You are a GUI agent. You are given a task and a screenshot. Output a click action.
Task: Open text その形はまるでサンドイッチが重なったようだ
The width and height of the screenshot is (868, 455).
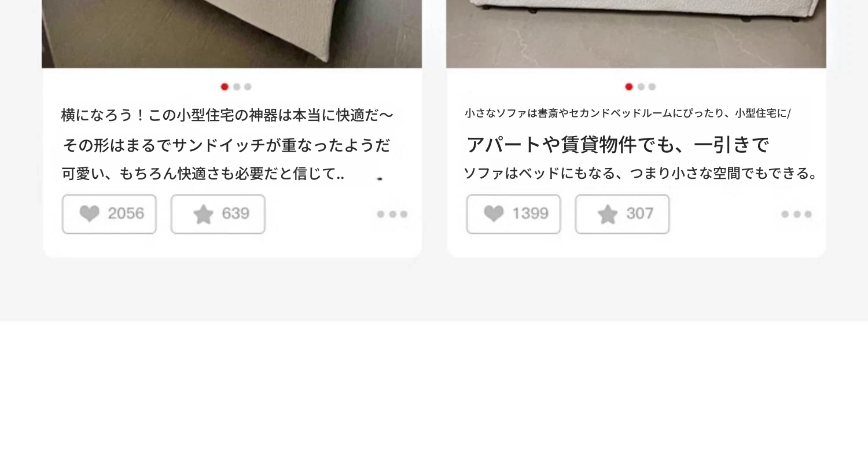[x=226, y=145]
